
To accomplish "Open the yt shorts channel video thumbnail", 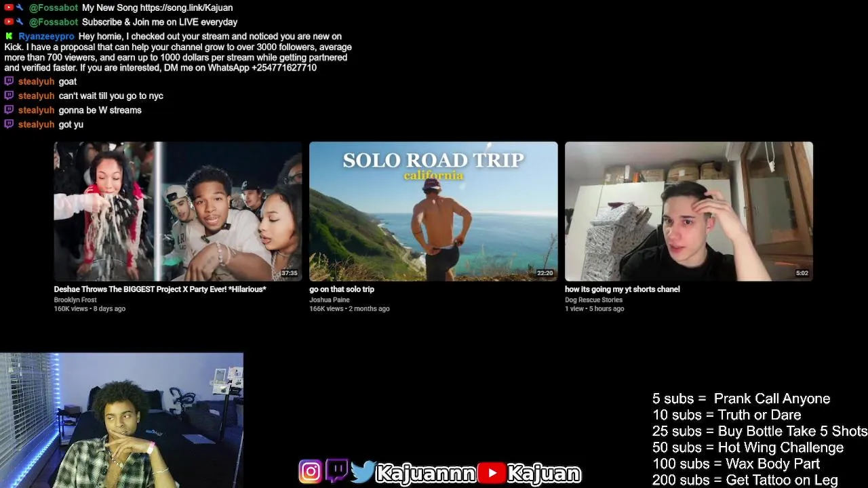I will (688, 211).
